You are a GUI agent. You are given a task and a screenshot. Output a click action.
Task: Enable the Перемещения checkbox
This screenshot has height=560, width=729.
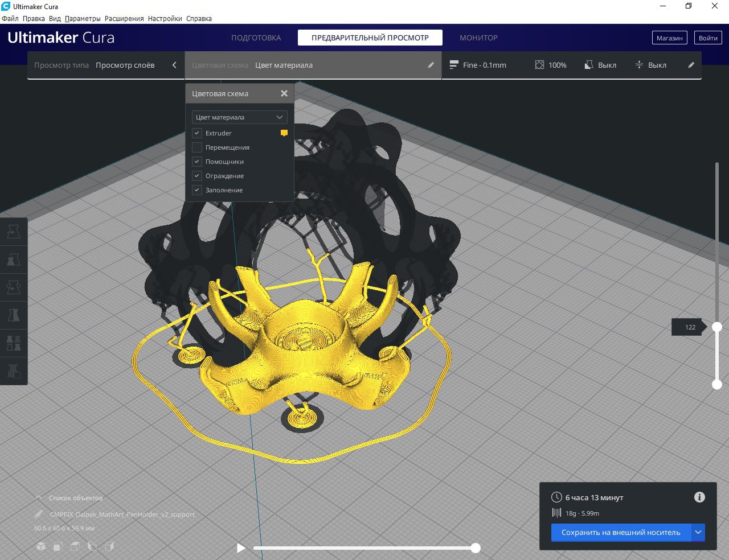pyautogui.click(x=197, y=147)
